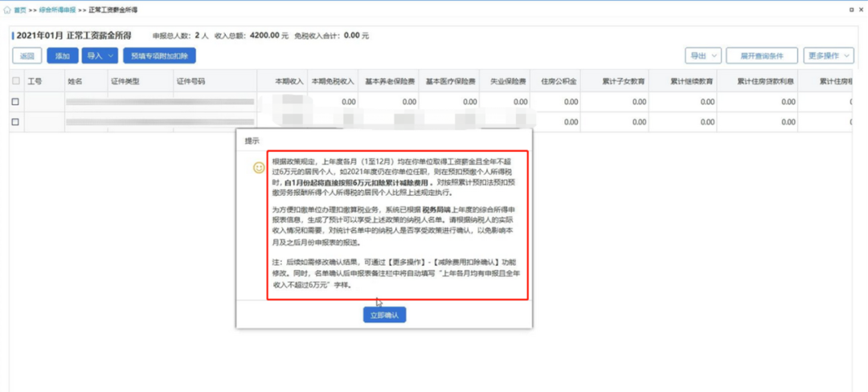Click the second row 累计继续教育 0.00 cell

pyautogui.click(x=683, y=122)
